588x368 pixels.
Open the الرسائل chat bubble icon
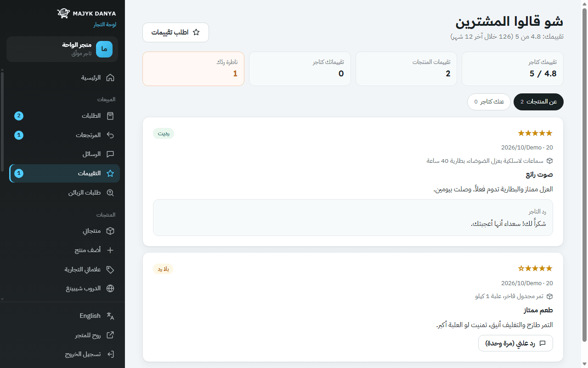click(x=110, y=154)
